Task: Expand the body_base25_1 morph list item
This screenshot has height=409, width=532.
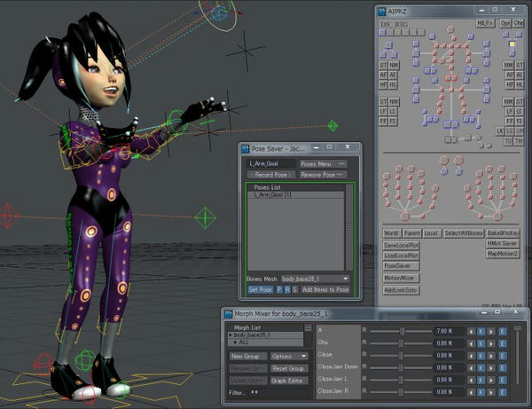Action: (x=231, y=335)
